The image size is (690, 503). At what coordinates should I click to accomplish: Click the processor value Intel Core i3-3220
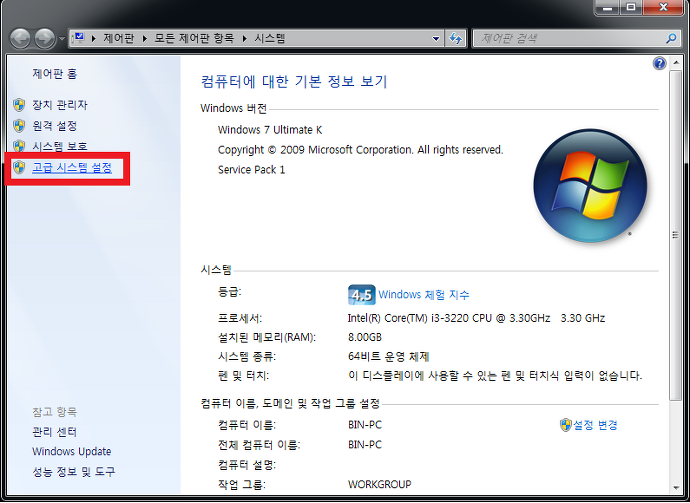pyautogui.click(x=476, y=318)
